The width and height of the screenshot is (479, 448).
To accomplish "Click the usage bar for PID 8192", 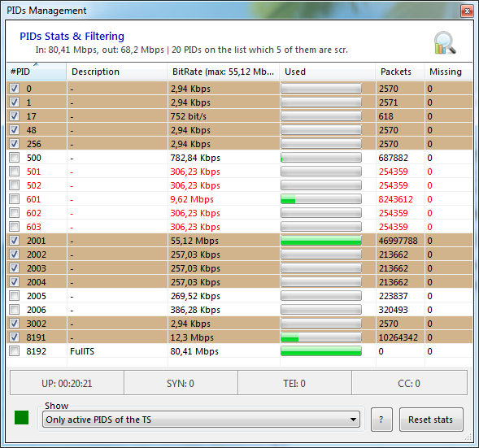I will (321, 351).
